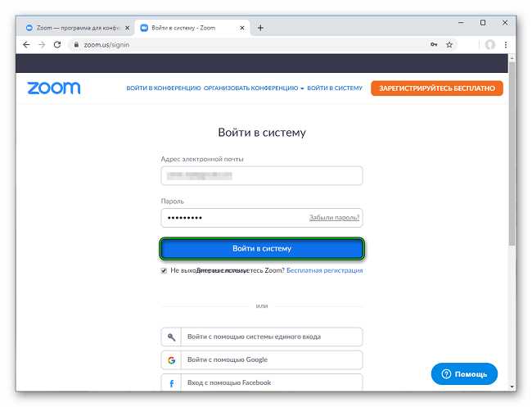This screenshot has height=407, width=532.
Task: Click the page vertical scrollbar thumb
Action: point(512,153)
